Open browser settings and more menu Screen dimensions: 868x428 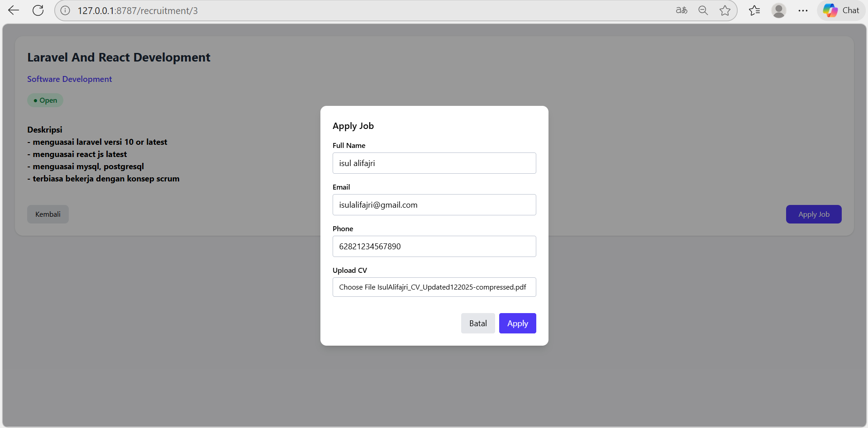[x=803, y=10]
